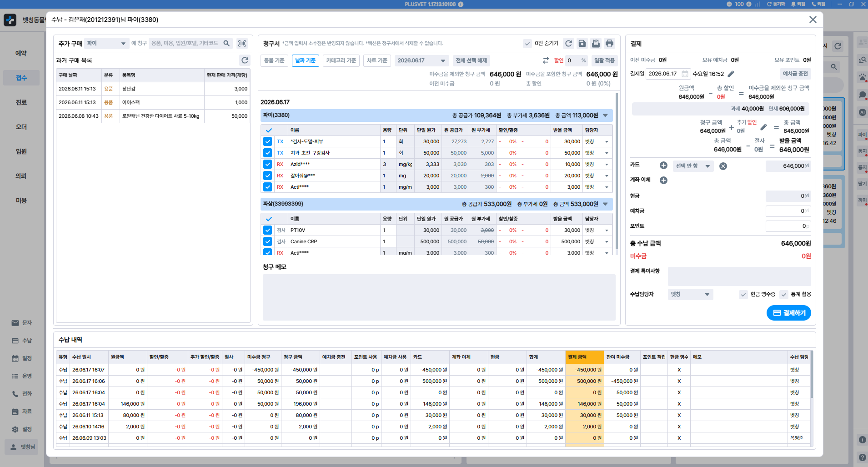Viewport: 868px width, 467px height.
Task: Click the 청구 메모 text area
Action: point(439,297)
